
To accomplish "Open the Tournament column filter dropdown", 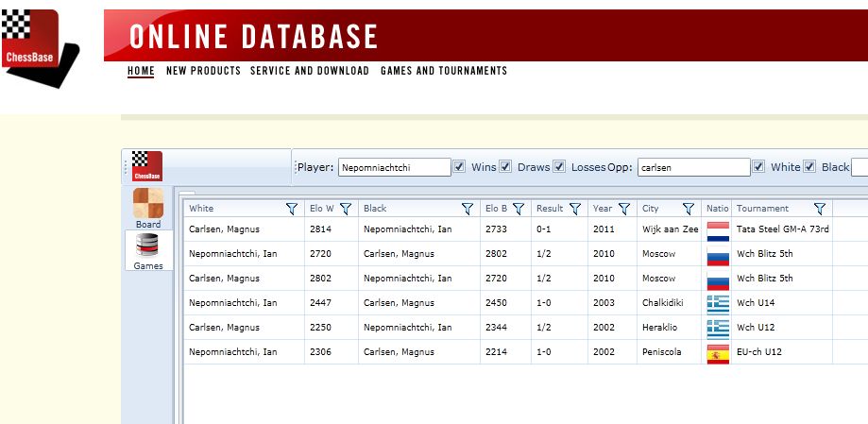I will click(x=819, y=209).
